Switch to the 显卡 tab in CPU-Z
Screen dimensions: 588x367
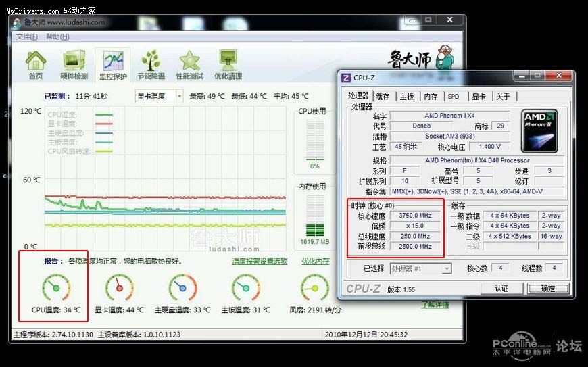coord(479,97)
